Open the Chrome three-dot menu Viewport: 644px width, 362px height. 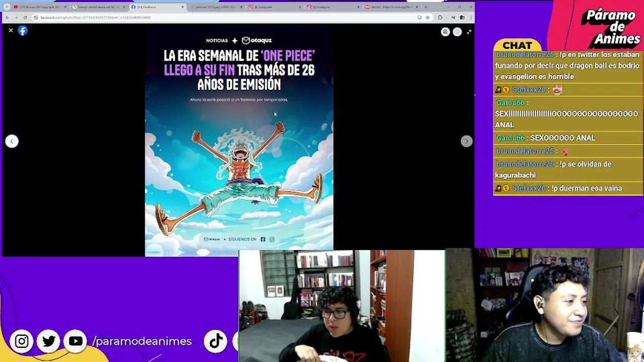(470, 17)
